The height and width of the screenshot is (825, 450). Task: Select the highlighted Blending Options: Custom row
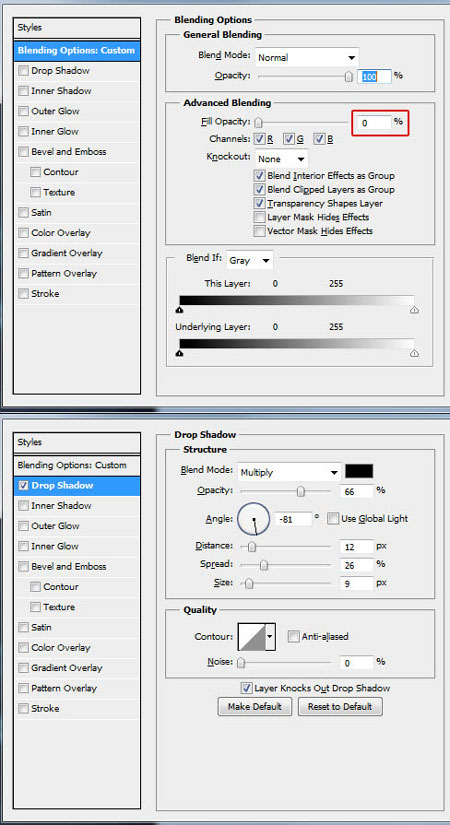point(77,51)
